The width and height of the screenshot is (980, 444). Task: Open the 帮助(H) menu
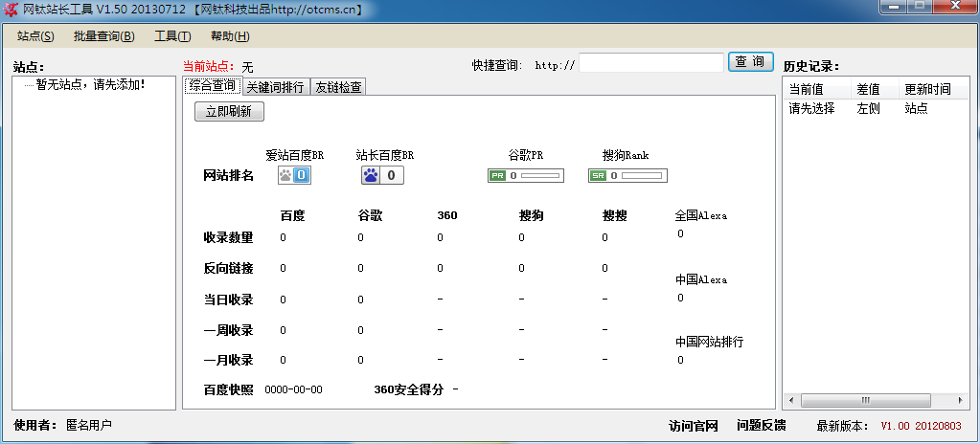(x=230, y=36)
